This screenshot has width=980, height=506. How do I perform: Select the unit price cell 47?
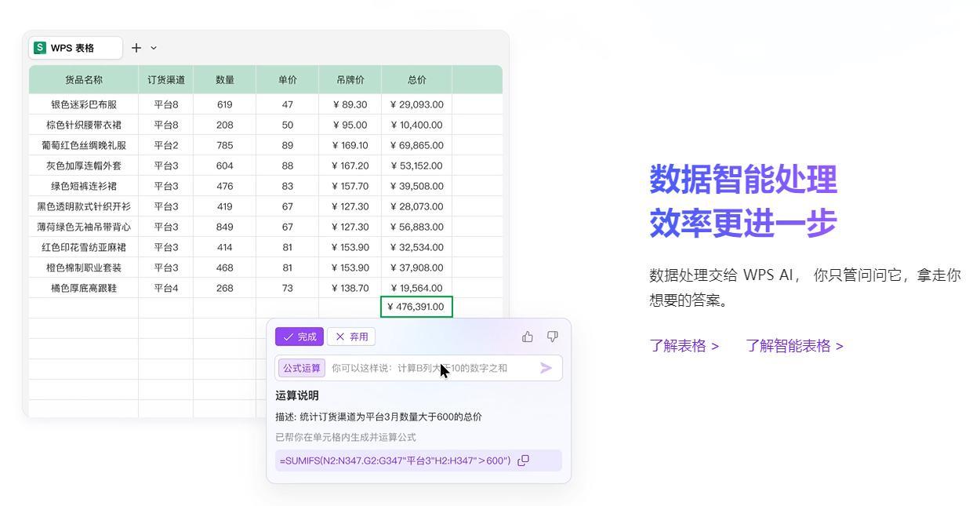[288, 104]
